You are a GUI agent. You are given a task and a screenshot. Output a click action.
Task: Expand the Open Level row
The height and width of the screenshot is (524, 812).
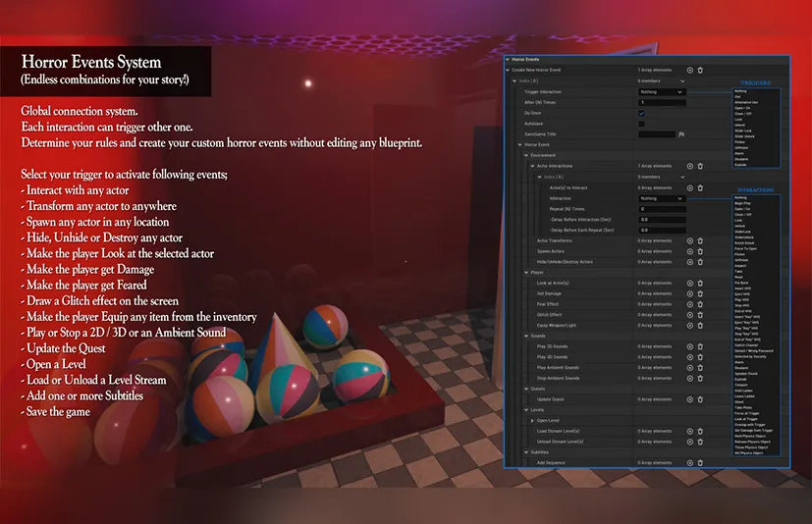[x=532, y=420]
